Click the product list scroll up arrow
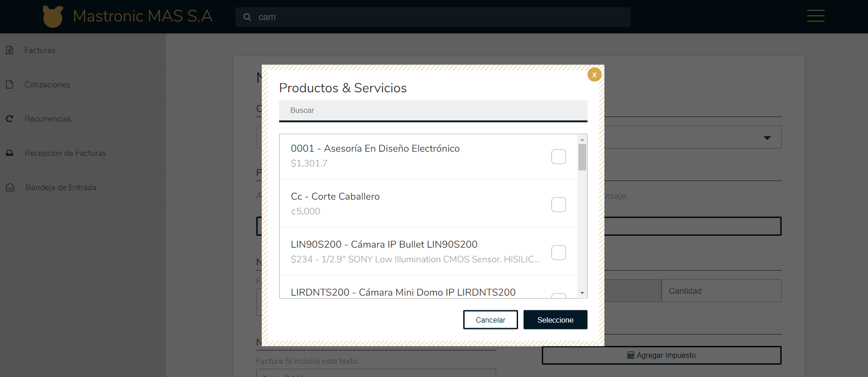This screenshot has height=377, width=868. [x=582, y=139]
